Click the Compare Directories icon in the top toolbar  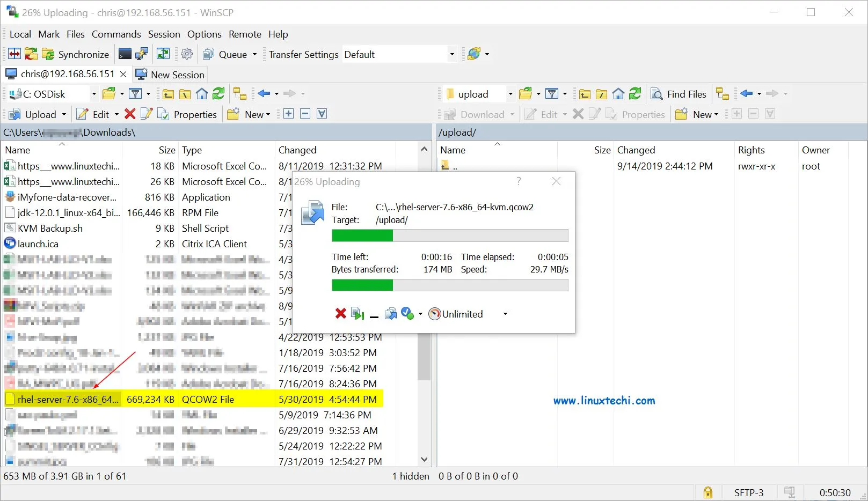tap(14, 54)
